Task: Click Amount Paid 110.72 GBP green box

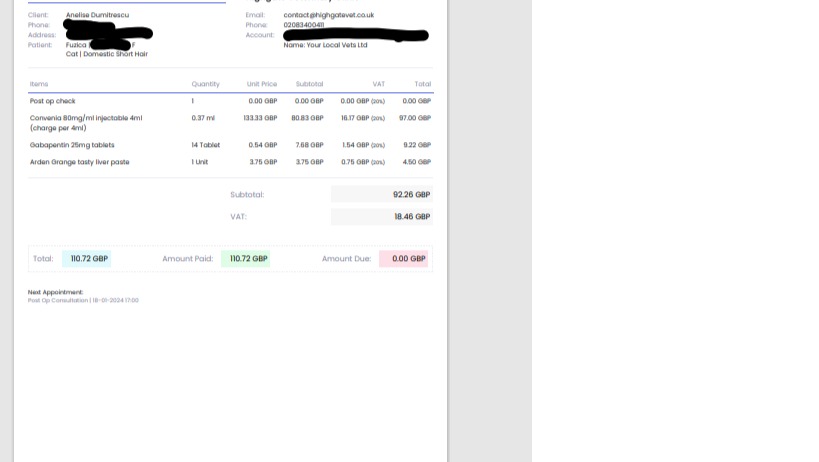Action: pos(245,259)
